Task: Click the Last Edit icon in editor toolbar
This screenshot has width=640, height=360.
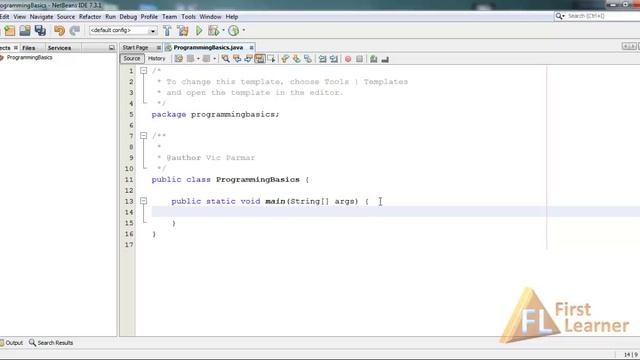Action: [x=179, y=59]
